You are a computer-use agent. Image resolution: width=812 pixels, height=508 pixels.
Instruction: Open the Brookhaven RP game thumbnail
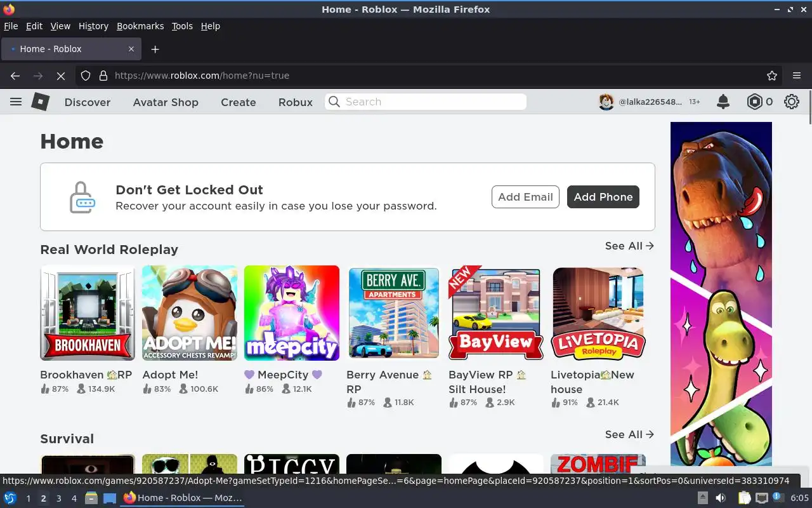(88, 313)
